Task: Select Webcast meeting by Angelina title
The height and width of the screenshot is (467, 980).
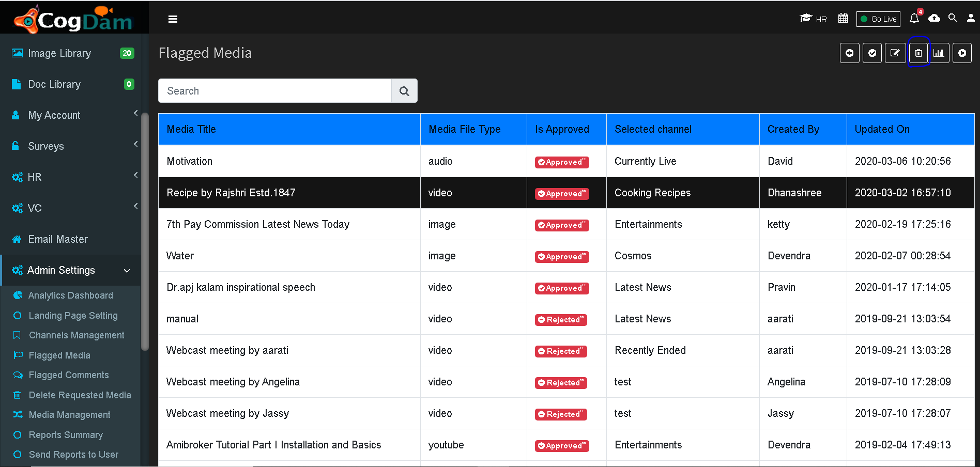Action: [233, 382]
